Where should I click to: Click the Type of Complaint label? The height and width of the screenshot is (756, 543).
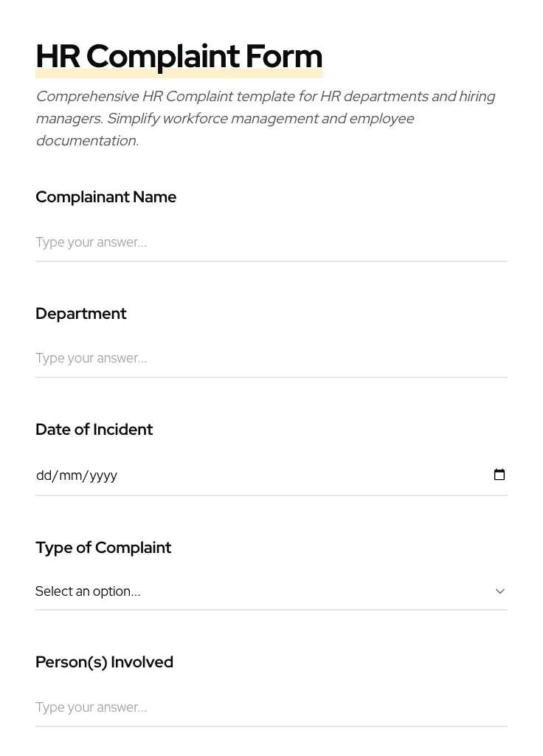point(103,548)
